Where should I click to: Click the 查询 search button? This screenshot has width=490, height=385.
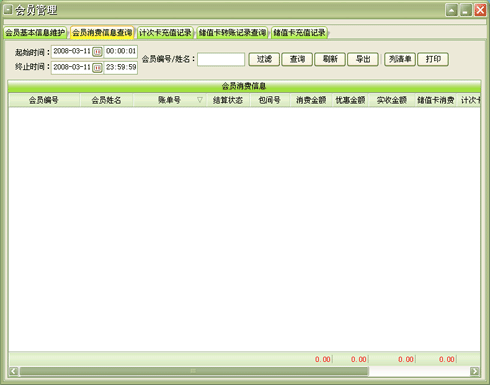click(297, 59)
